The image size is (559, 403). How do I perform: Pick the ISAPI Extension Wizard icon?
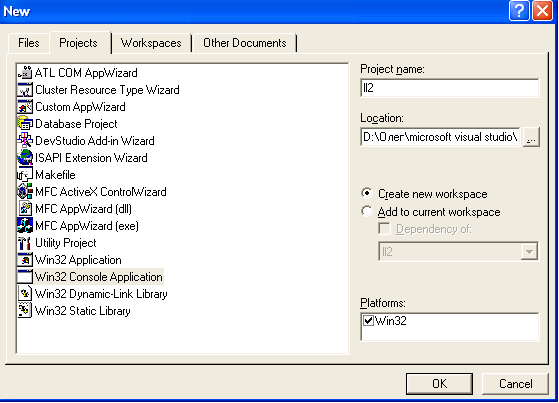pos(25,157)
